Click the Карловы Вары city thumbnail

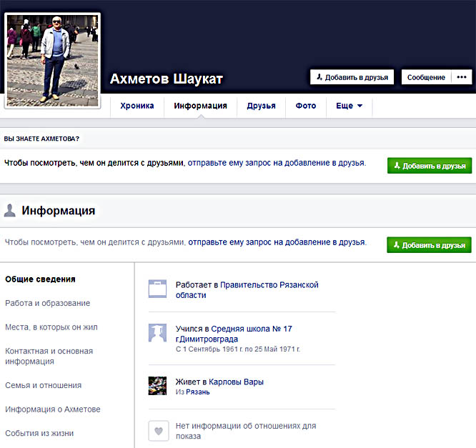pyautogui.click(x=157, y=386)
